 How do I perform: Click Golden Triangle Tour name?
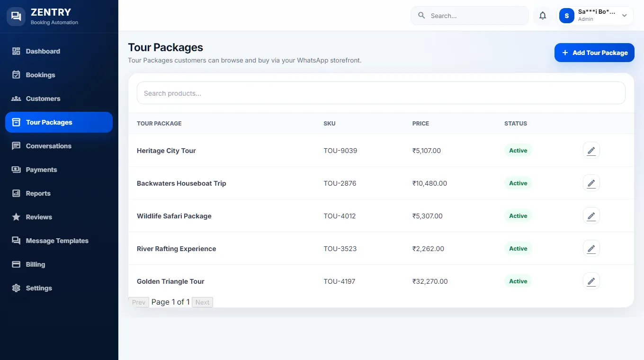pos(170,281)
